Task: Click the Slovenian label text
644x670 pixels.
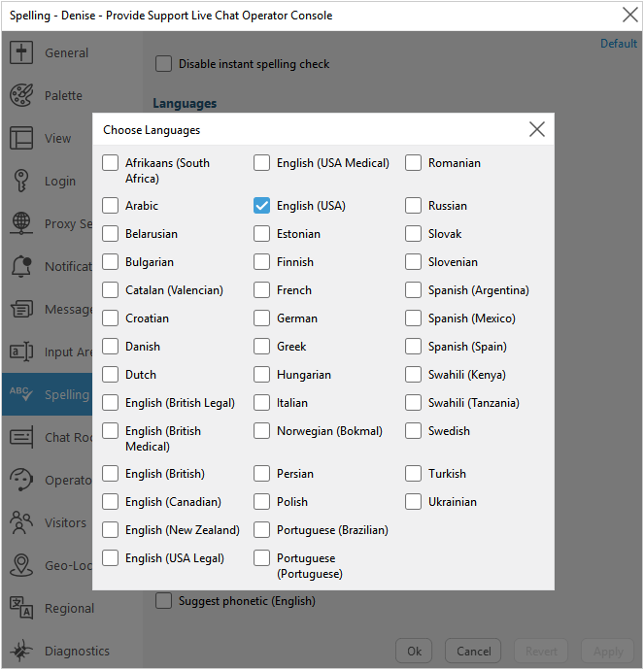Action: [x=453, y=262]
